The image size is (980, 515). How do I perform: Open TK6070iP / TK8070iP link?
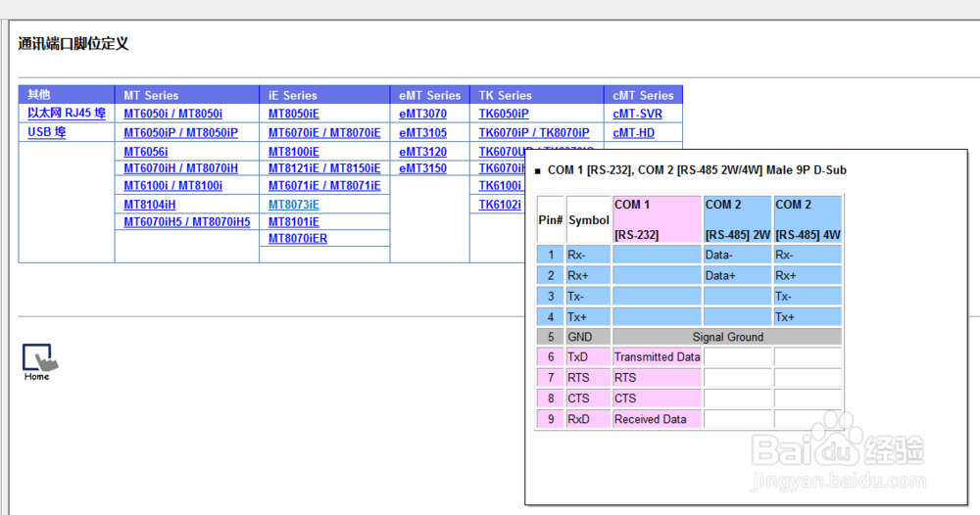pyautogui.click(x=534, y=132)
